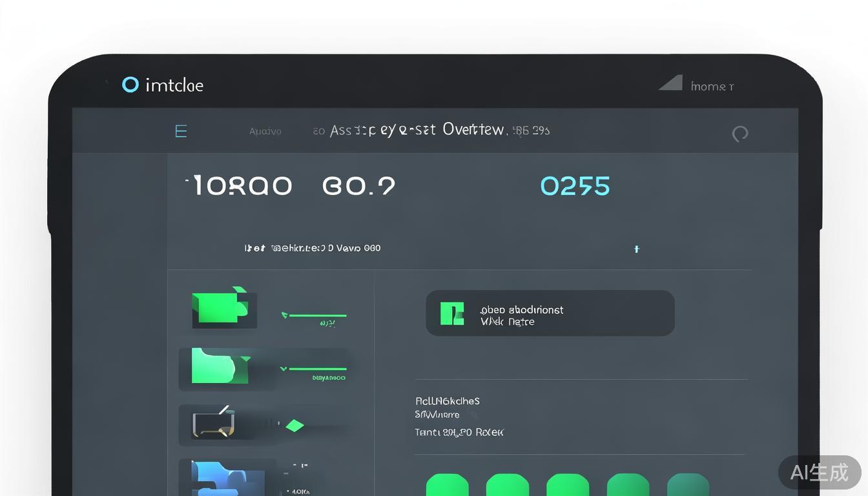Toggle the first green rounded button at bottom
Screen dimensions: 868x496
coord(448,485)
